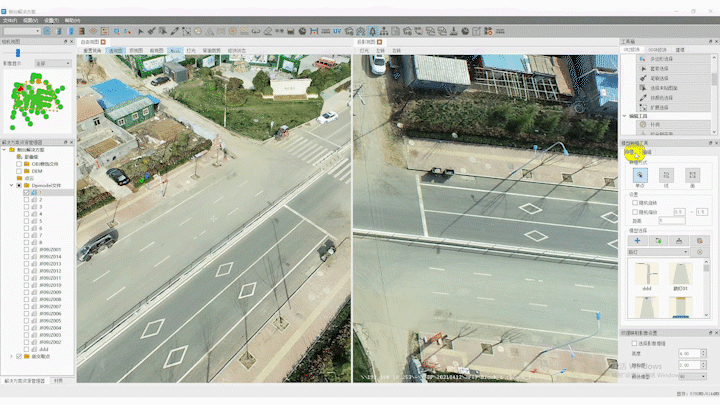Enable the random rotation checkbox
720x405 pixels.
coord(635,203)
